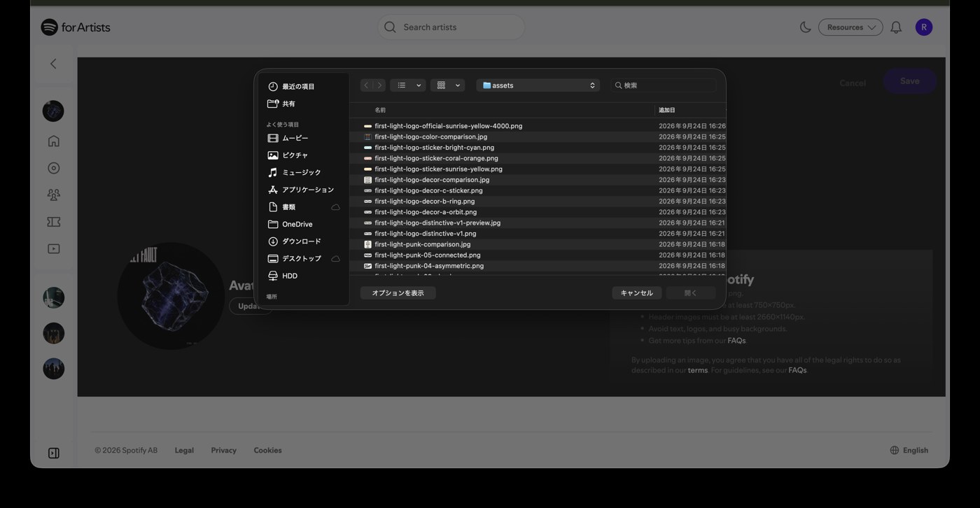
Task: Open the R user account avatar
Action: tap(924, 27)
